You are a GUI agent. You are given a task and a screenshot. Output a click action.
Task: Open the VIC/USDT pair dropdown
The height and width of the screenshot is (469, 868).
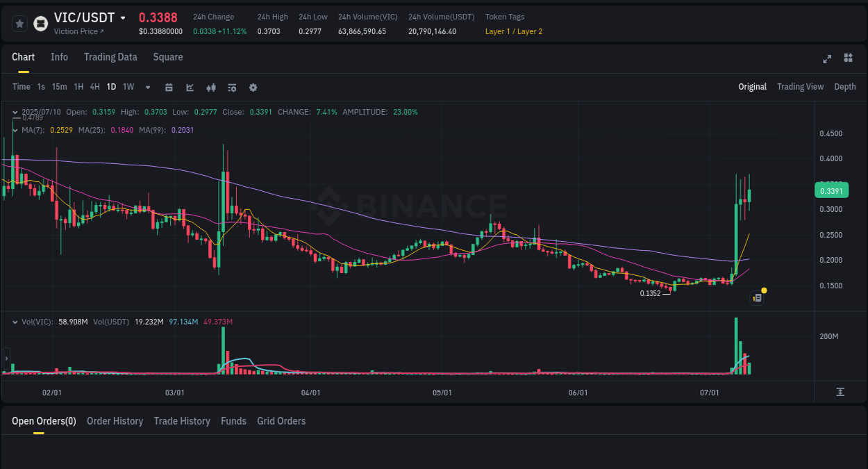point(123,17)
